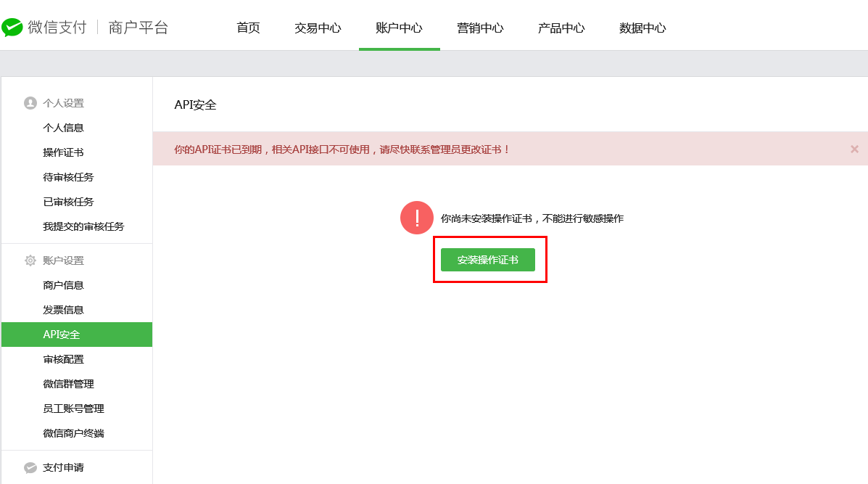Click the green 安装操作证书 button
Image resolution: width=868 pixels, height=484 pixels.
[x=487, y=260]
